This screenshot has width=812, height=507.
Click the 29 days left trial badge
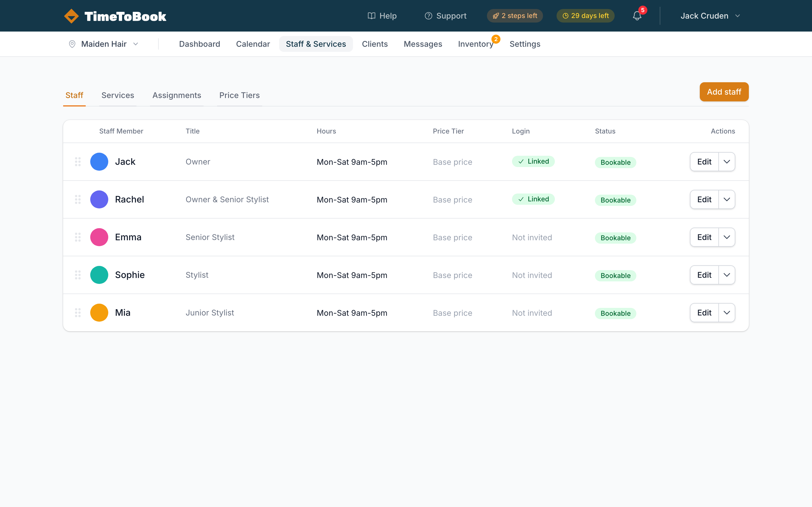coord(585,16)
